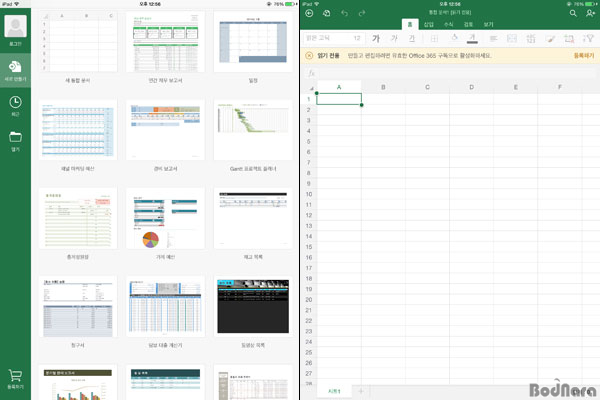Screen dimensions: 600x400
Task: Select all cells via corner triangle
Action: 312,88
